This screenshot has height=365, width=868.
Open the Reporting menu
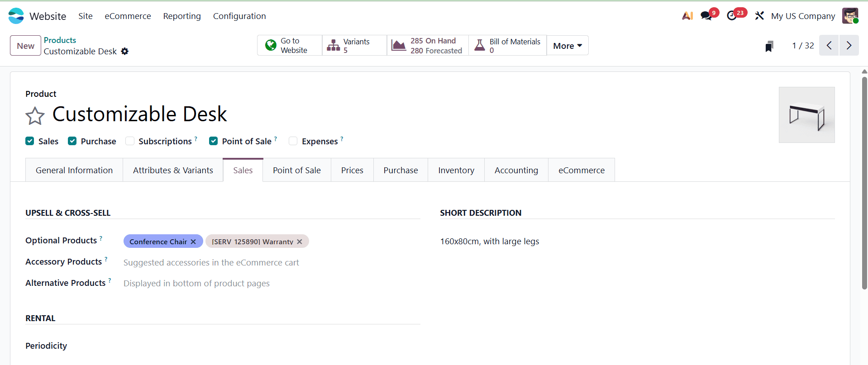[182, 16]
